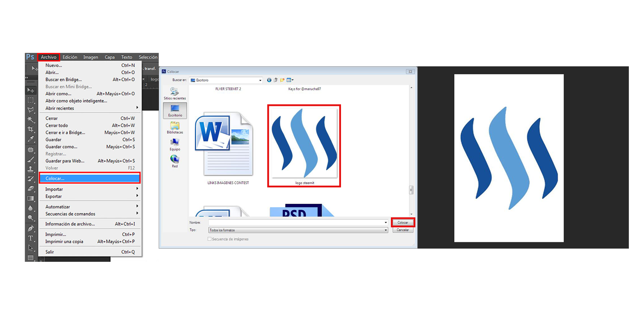Select the Patch healing tool
This screenshot has height=322, width=644.
coord(31,149)
